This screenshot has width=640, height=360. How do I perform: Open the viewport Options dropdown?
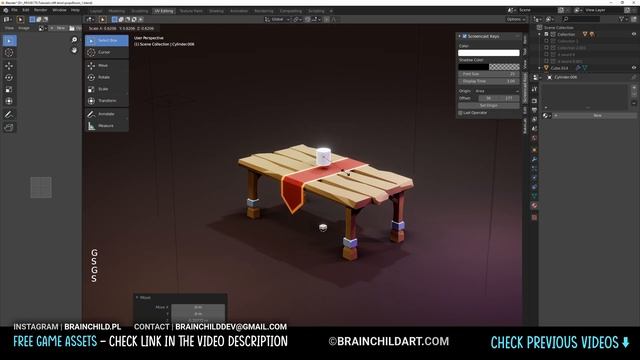point(516,19)
